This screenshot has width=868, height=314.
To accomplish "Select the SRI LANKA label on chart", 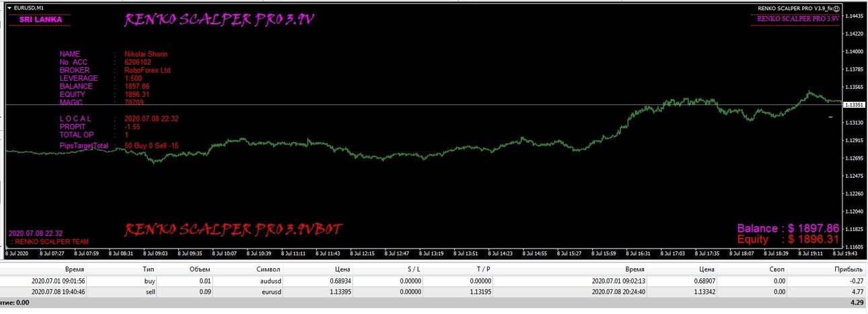I will 41,20.
